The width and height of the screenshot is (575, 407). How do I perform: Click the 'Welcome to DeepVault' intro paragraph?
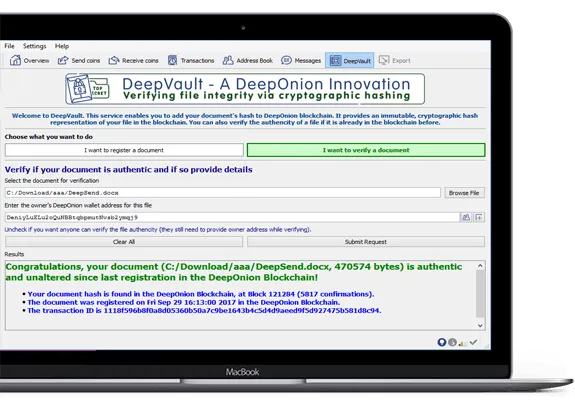point(245,119)
